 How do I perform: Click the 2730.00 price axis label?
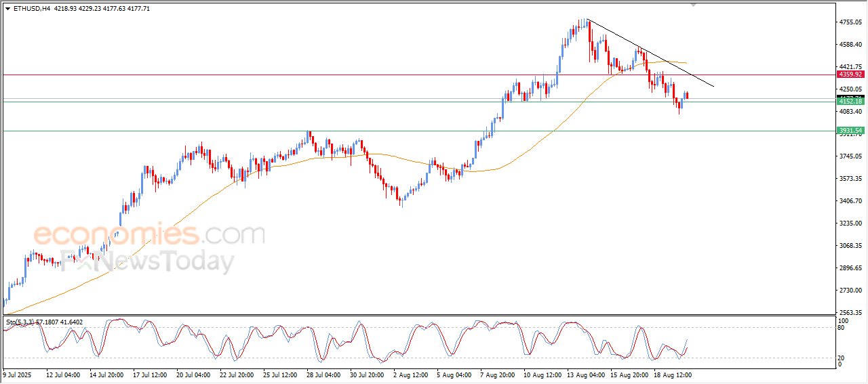pyautogui.click(x=852, y=291)
